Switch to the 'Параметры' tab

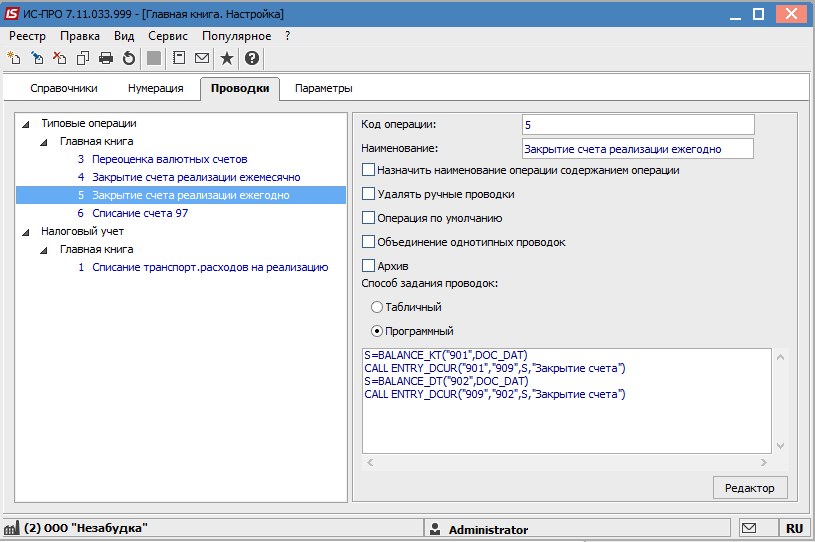pos(323,88)
